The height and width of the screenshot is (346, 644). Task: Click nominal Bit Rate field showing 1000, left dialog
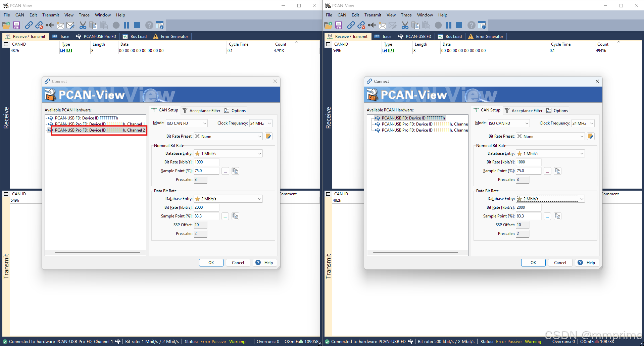pos(206,162)
